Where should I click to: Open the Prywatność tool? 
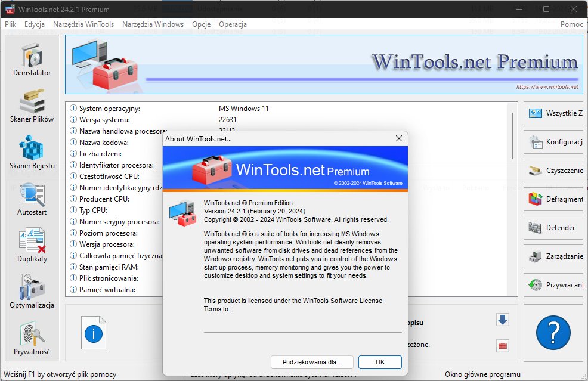point(32,339)
